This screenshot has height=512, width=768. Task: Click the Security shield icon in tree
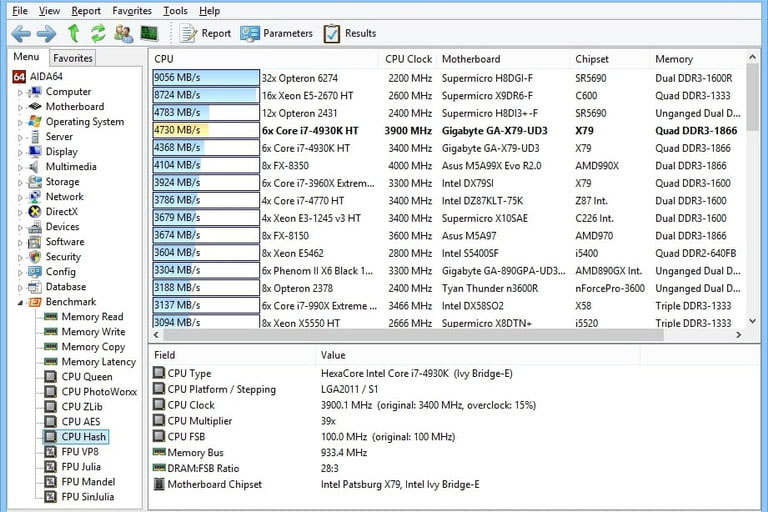(x=35, y=257)
